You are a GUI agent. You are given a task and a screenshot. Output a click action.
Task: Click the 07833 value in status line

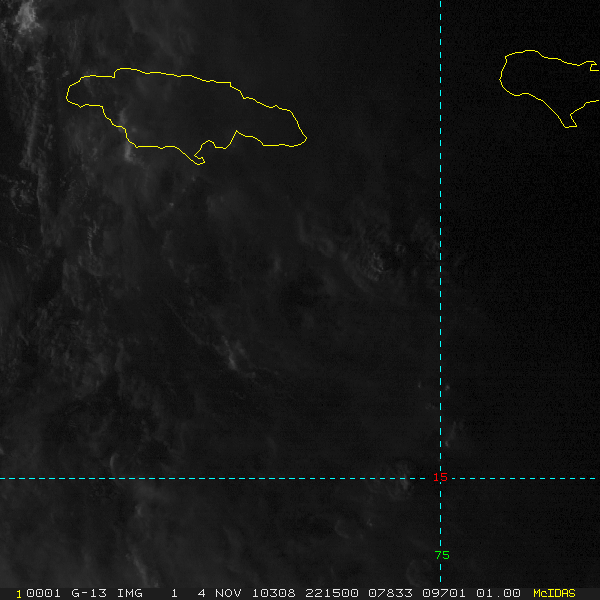click(391, 593)
